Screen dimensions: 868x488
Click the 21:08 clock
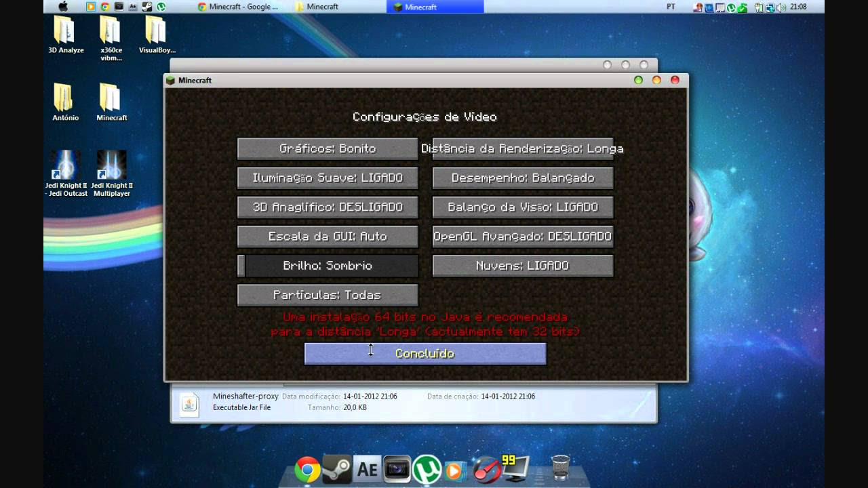798,7
